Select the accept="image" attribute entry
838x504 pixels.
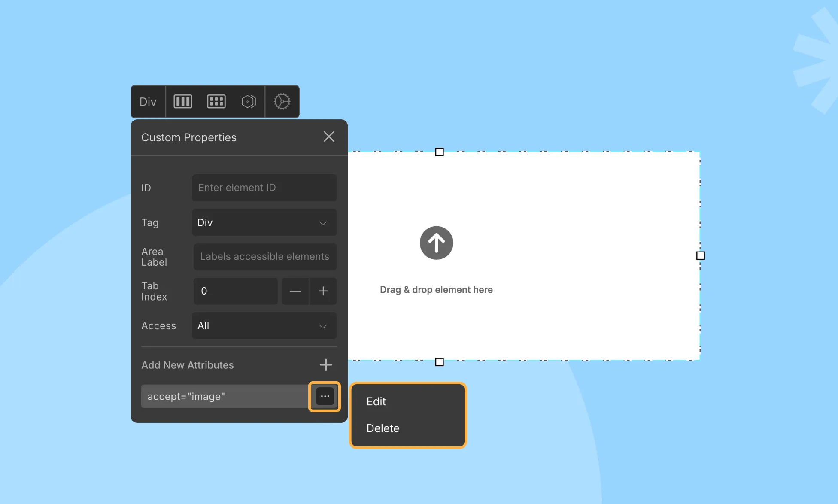(223, 396)
